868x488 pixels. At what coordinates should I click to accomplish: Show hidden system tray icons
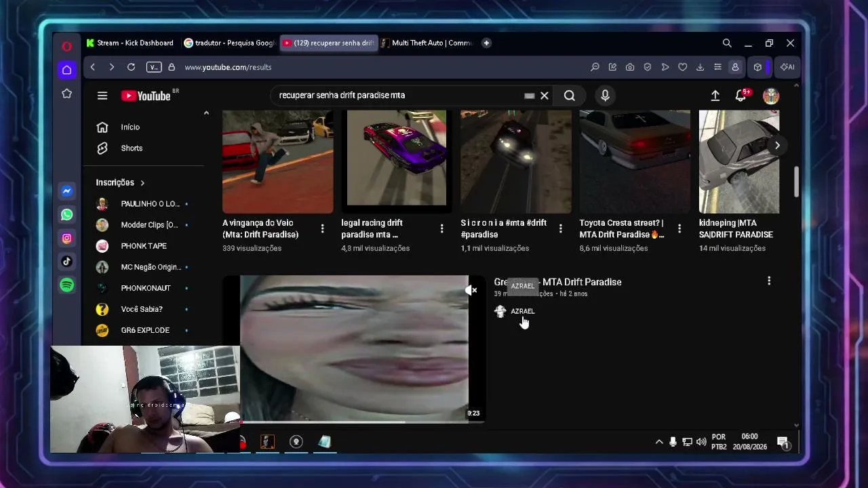[658, 442]
